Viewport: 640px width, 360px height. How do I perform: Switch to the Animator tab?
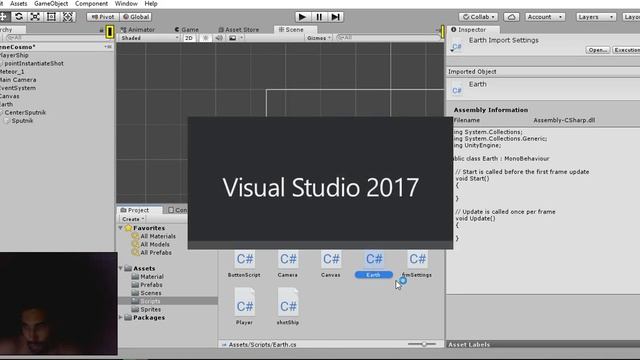(x=138, y=29)
